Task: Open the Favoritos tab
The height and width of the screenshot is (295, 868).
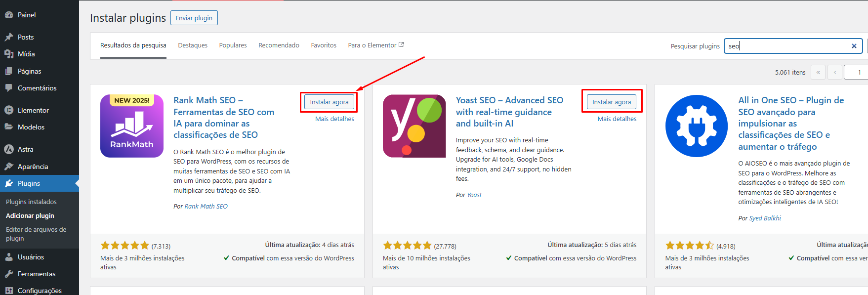Action: click(x=324, y=45)
